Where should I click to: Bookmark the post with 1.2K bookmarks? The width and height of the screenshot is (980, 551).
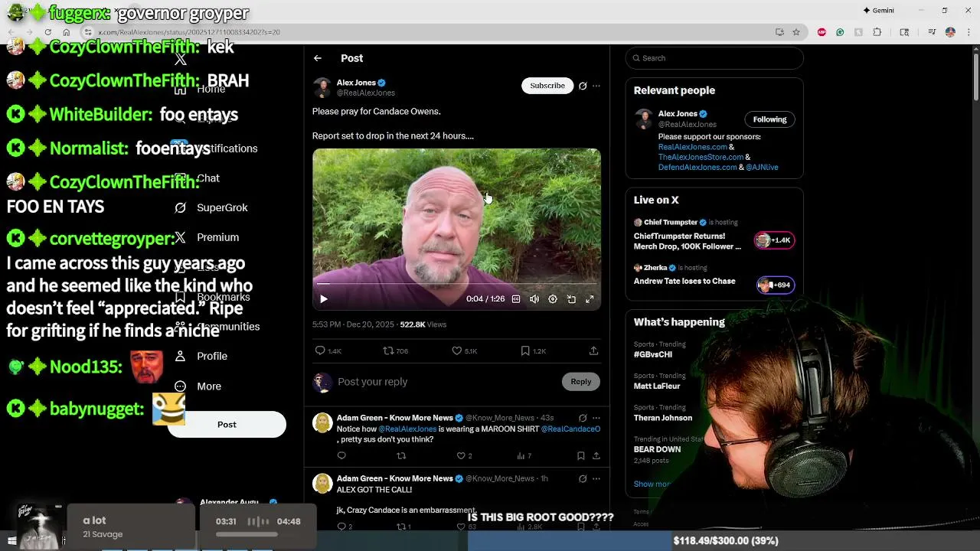[533, 350]
